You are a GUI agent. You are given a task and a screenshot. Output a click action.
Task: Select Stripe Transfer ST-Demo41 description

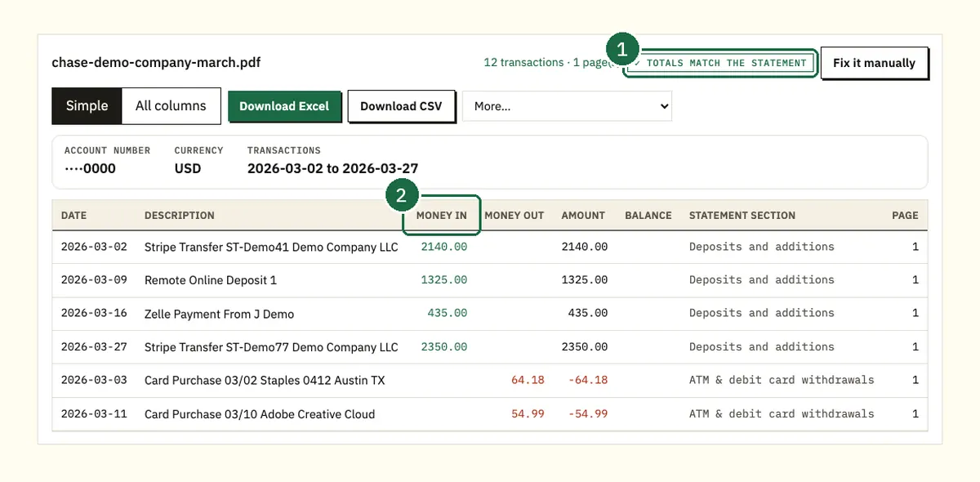pos(271,247)
